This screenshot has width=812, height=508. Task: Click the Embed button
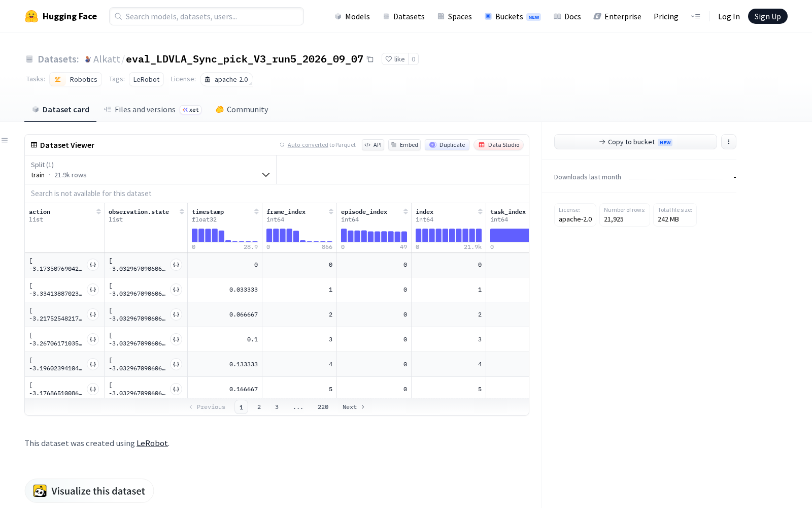point(404,145)
